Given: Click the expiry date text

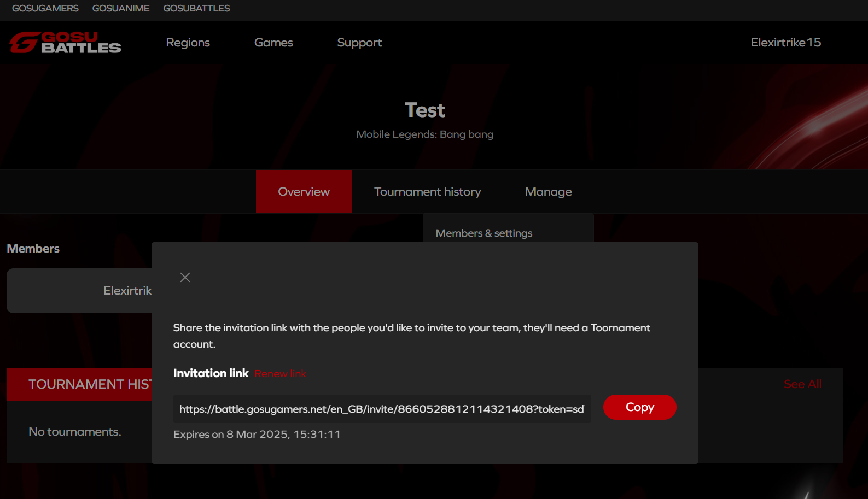Looking at the screenshot, I should coord(257,435).
